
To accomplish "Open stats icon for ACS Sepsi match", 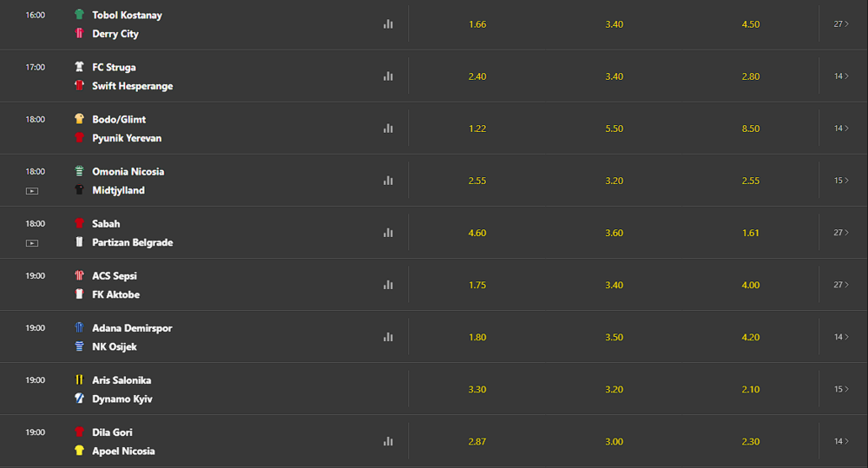I will (388, 285).
